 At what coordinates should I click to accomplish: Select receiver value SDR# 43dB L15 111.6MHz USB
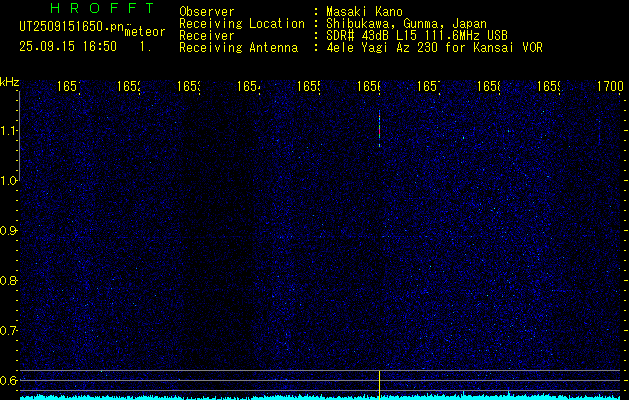tap(417, 36)
